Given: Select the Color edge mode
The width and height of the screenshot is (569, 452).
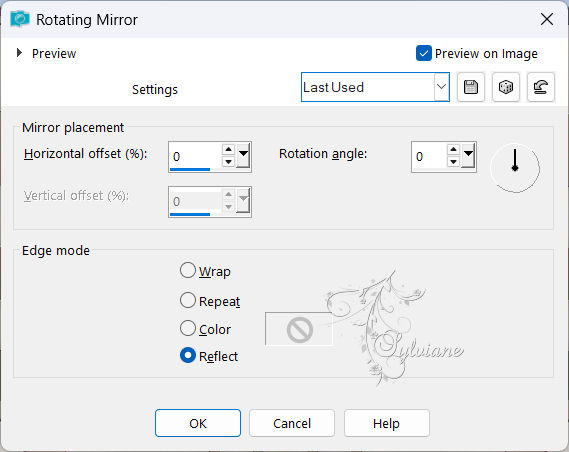Looking at the screenshot, I should pos(188,328).
